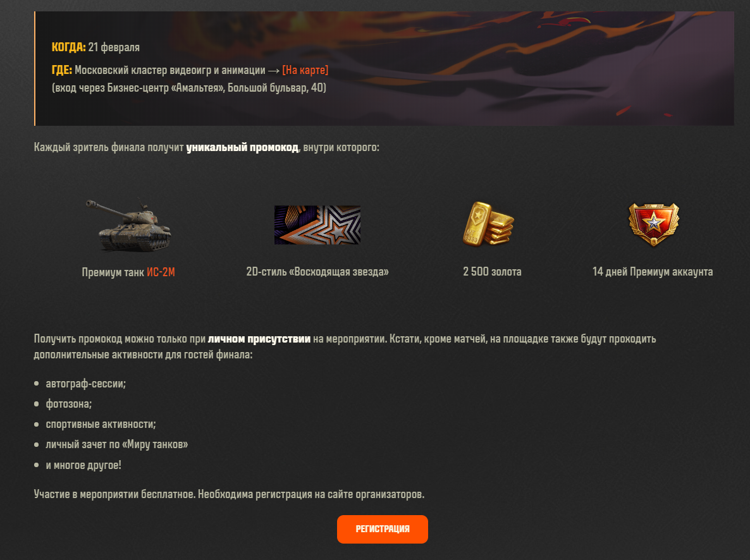Click the фотозона list item
Viewport: 750px width, 560px height.
coord(68,404)
